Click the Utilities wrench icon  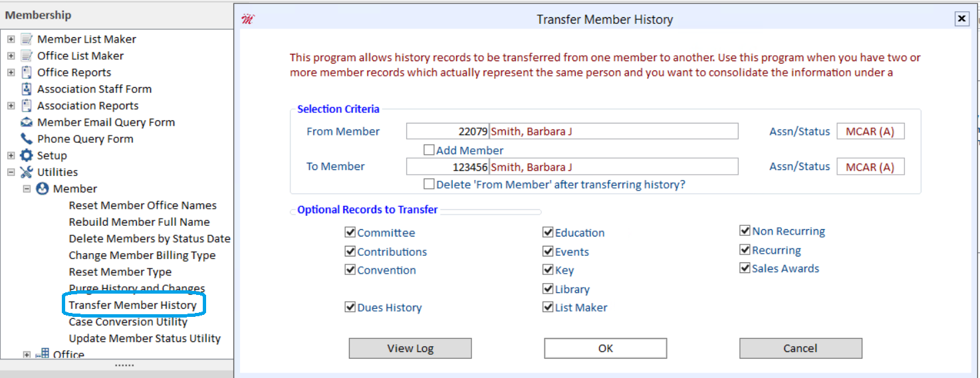tap(27, 172)
